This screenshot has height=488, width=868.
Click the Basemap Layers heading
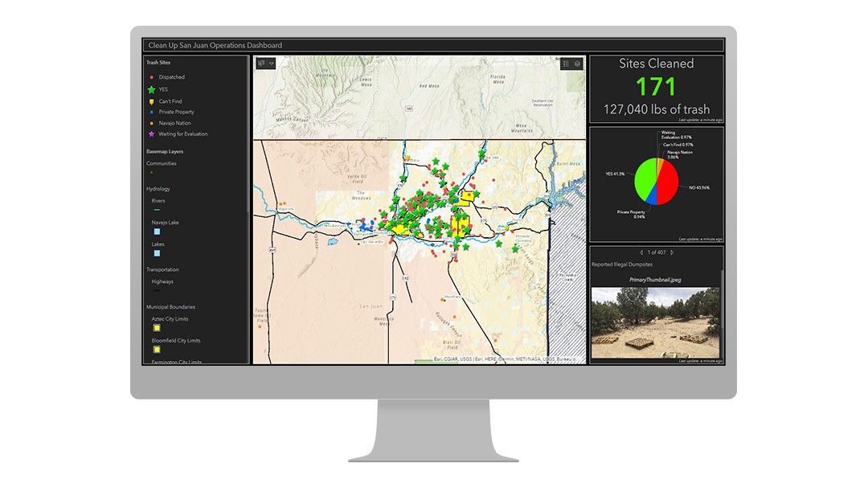(165, 152)
